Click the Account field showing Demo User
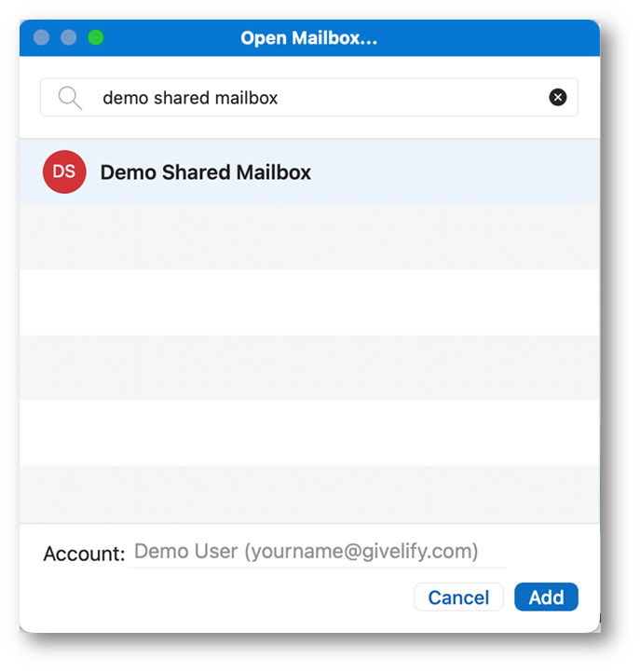 (x=318, y=552)
